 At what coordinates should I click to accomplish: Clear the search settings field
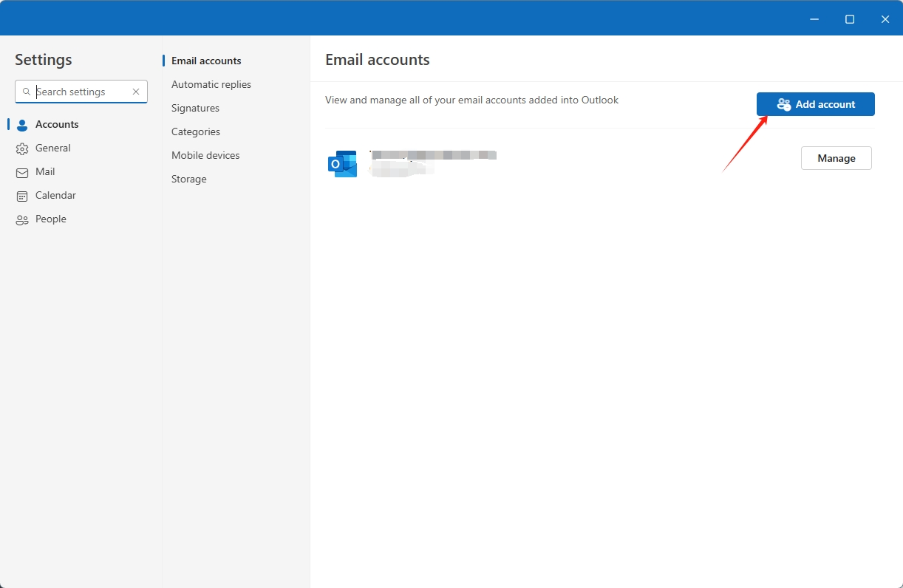coord(135,92)
